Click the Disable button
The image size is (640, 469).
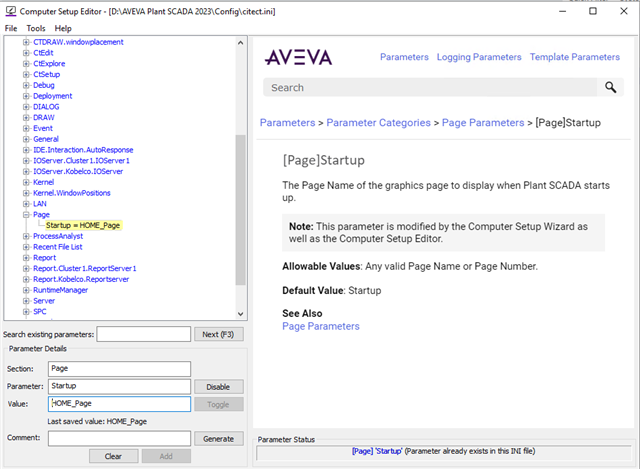click(218, 387)
